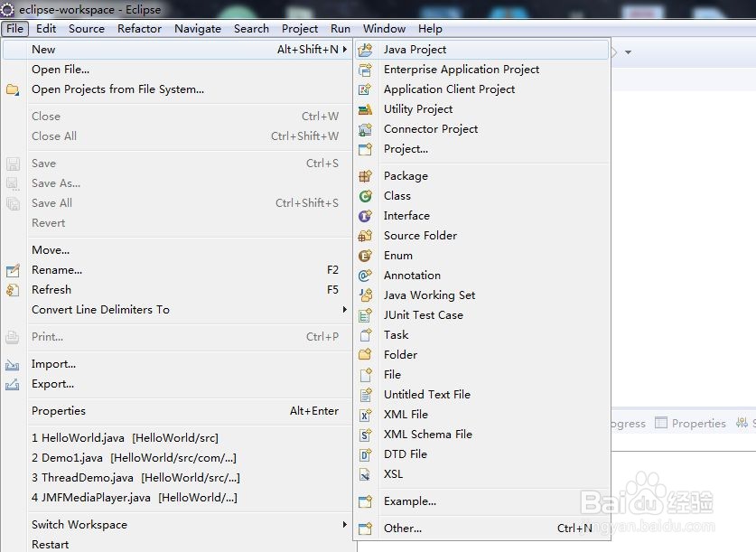Close the File menu via File label
756x552 pixels.
[15, 28]
